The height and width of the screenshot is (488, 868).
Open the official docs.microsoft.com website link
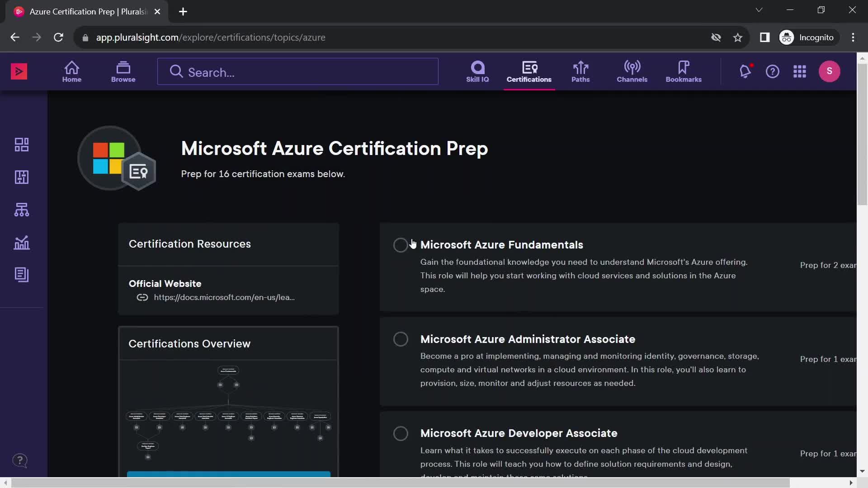(224, 297)
